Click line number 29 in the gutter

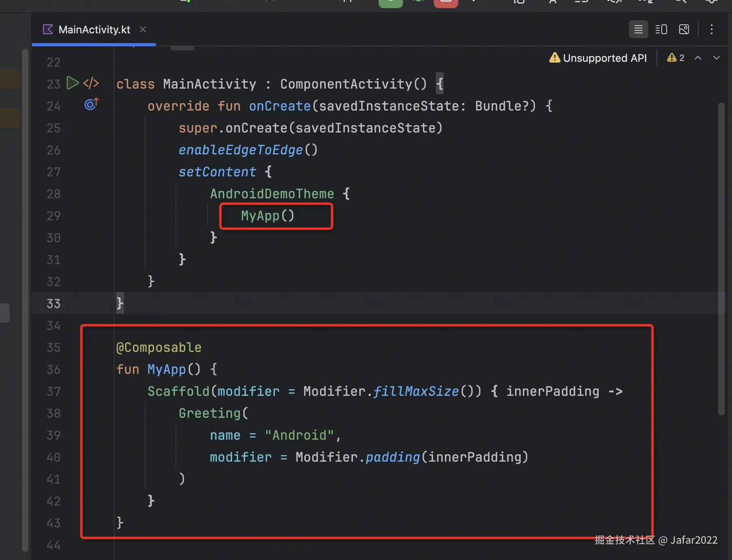pos(53,216)
